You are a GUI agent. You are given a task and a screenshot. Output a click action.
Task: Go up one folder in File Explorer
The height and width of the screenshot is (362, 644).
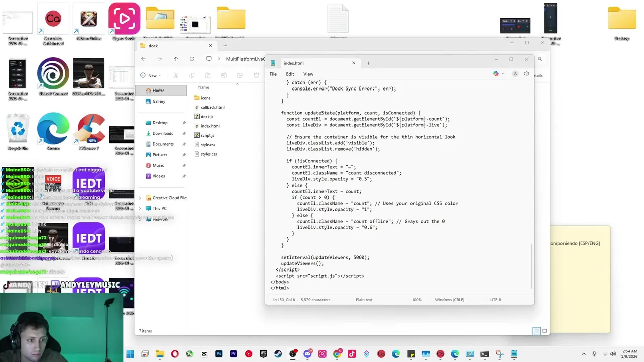tap(175, 59)
